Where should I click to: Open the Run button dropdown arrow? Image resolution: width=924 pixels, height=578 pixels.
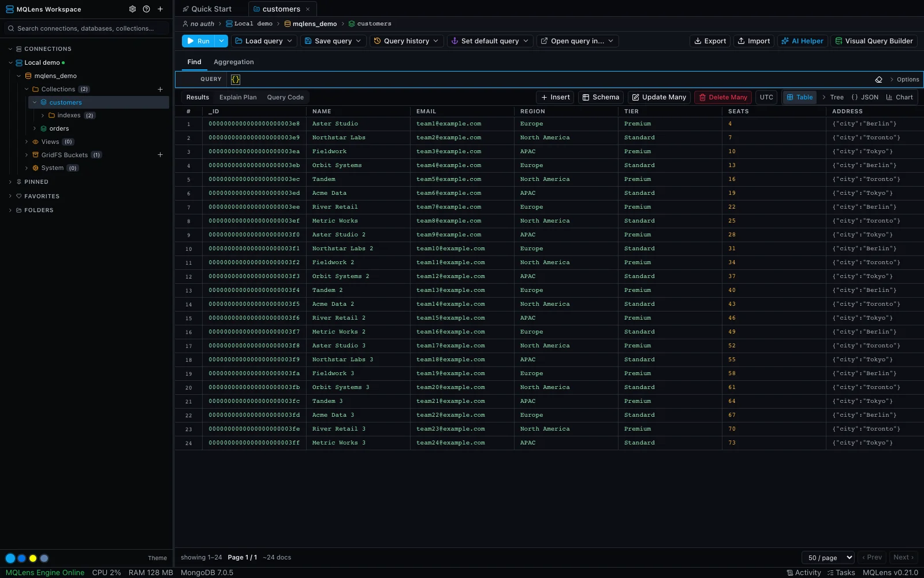point(221,41)
